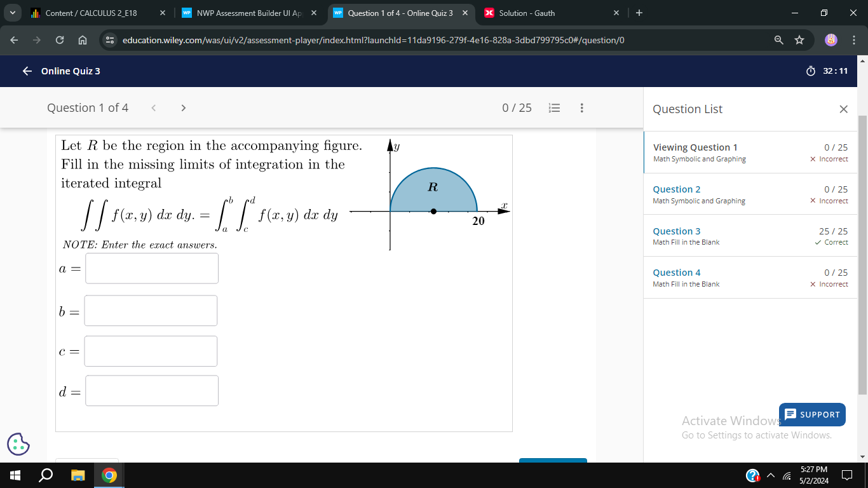Screen dimensions: 868x488
Task: Click the three-dot options menu in quiz header
Action: (x=581, y=107)
